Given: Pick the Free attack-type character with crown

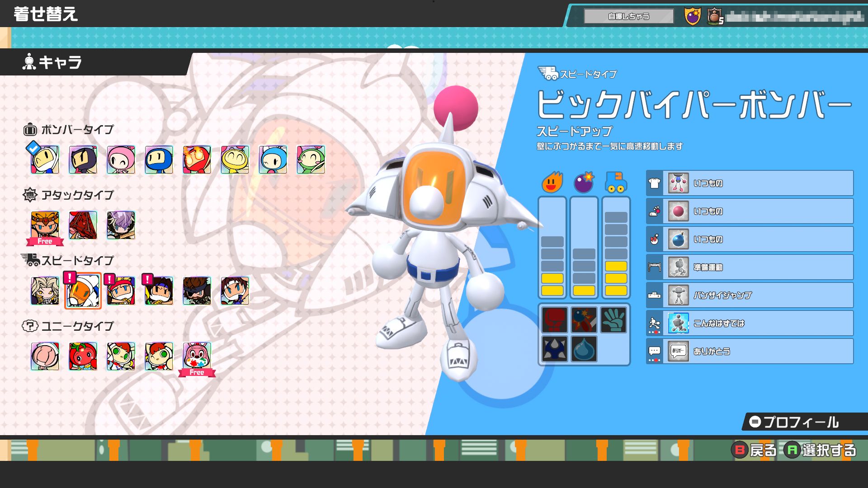Looking at the screenshot, I should pyautogui.click(x=45, y=225).
